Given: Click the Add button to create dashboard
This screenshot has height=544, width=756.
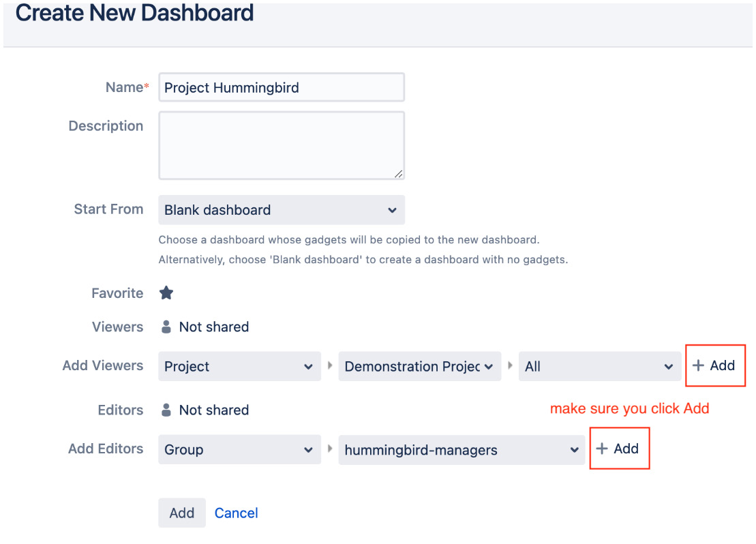Looking at the screenshot, I should tap(182, 513).
